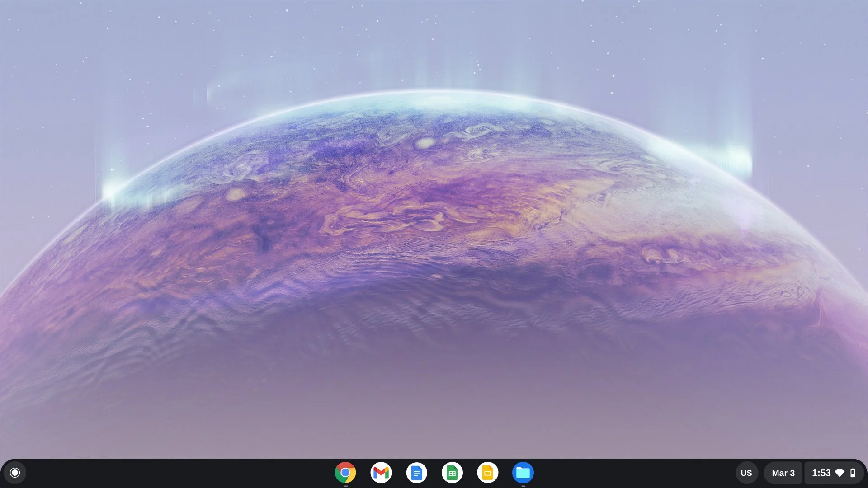Open the Google Docs app
868x488 pixels.
point(417,473)
